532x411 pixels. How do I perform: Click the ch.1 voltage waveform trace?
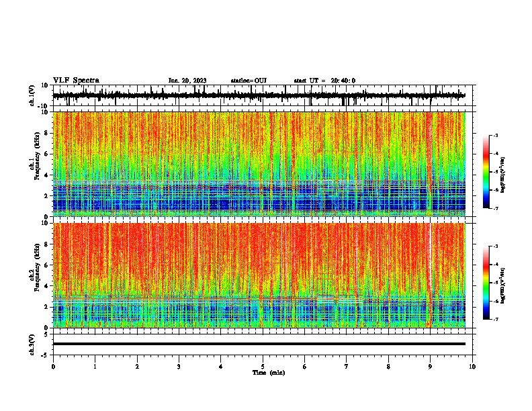[259, 95]
